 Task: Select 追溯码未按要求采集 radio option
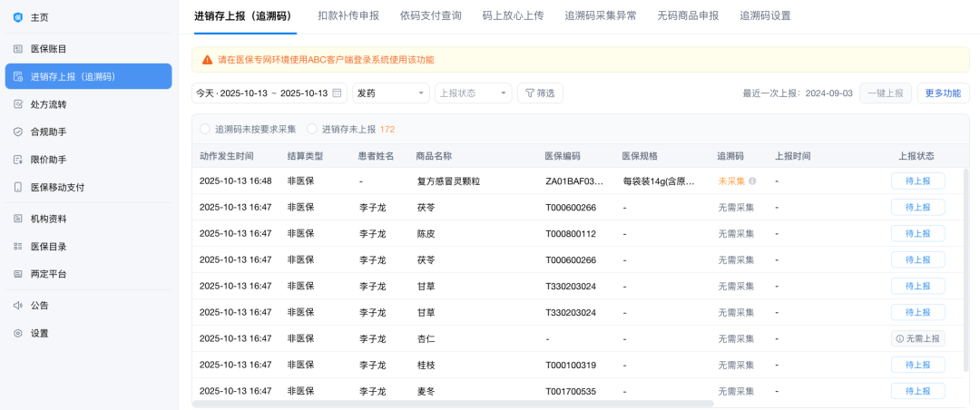click(205, 129)
